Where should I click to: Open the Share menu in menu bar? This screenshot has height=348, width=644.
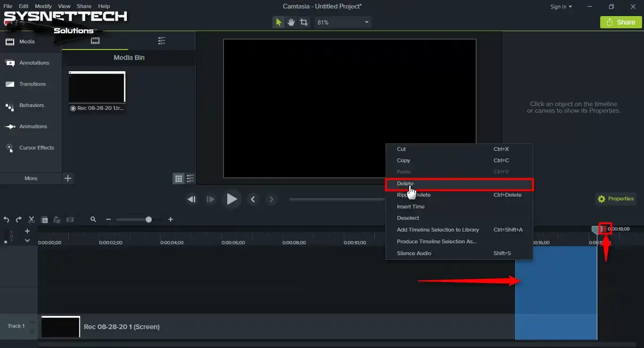[84, 6]
